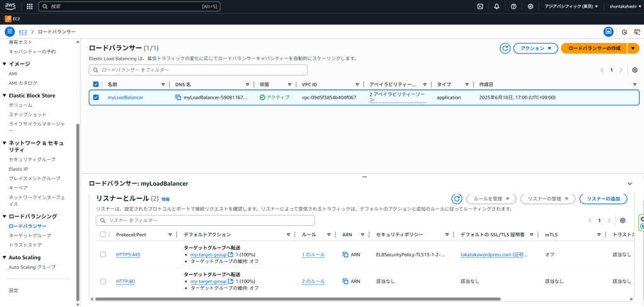Launch CloudShell from top bar
This screenshot has width=644, height=307.
pyautogui.click(x=480, y=6)
